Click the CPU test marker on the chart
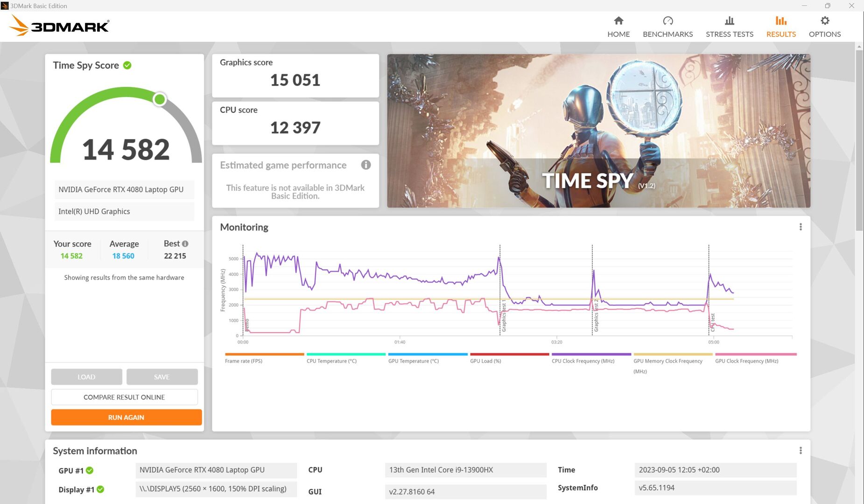 [x=713, y=322]
